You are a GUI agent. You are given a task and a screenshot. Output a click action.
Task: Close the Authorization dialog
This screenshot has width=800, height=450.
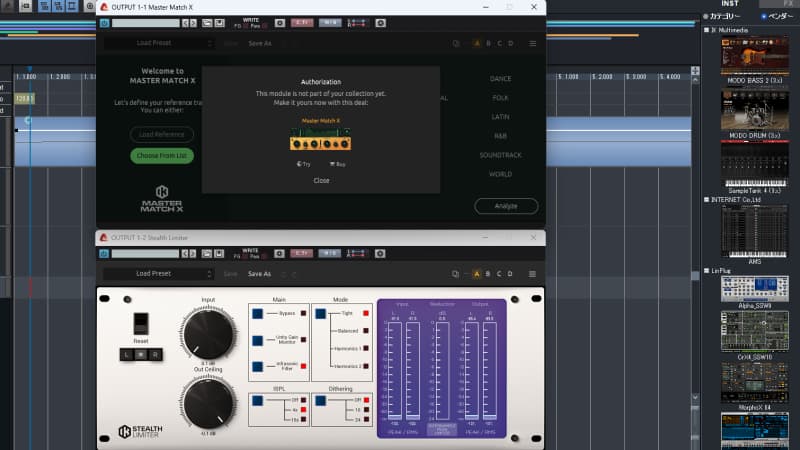pyautogui.click(x=321, y=181)
